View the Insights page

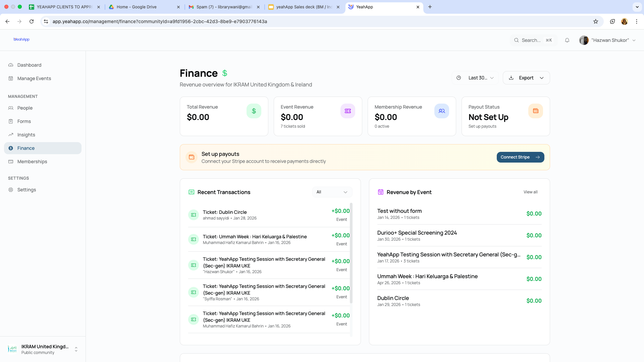(26, 135)
